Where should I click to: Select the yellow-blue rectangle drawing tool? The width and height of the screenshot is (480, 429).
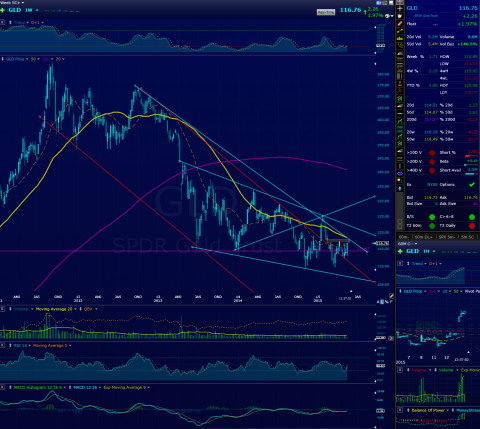coord(400,181)
